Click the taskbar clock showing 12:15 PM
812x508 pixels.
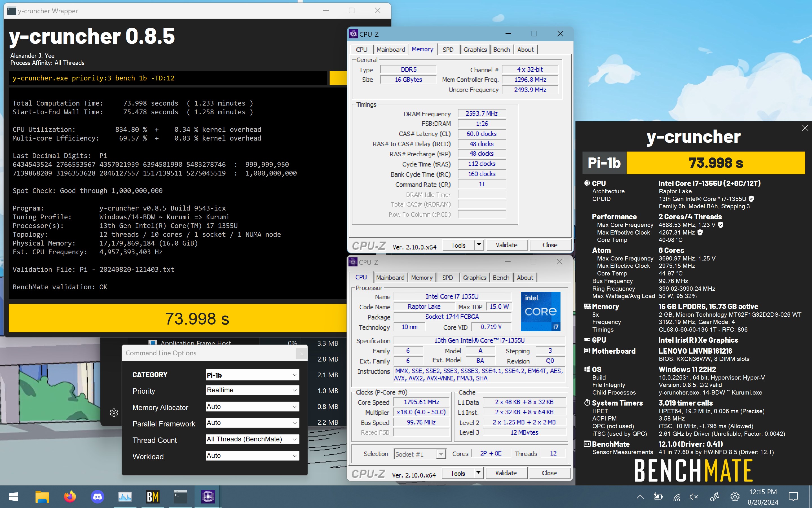pyautogui.click(x=763, y=492)
